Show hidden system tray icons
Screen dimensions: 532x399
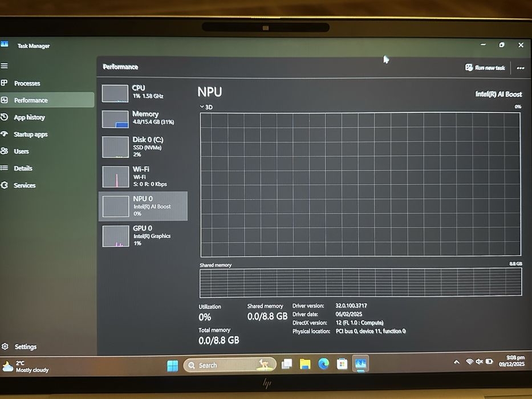pyautogui.click(x=457, y=362)
